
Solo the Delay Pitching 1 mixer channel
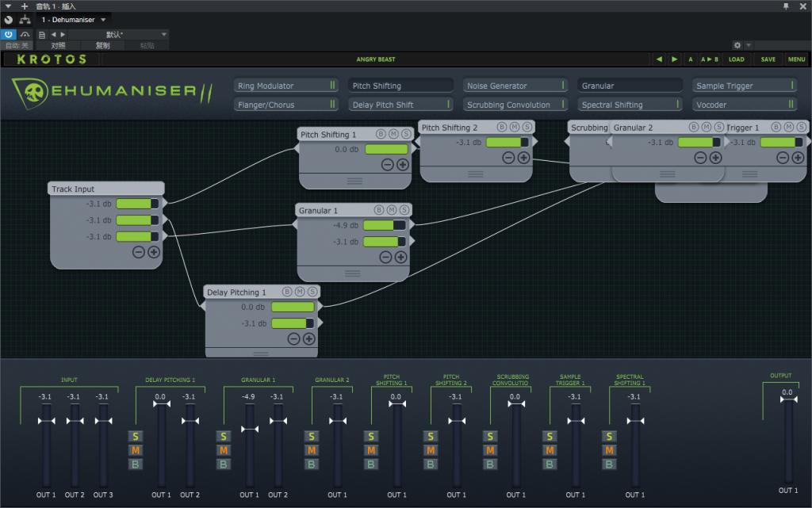tap(135, 437)
